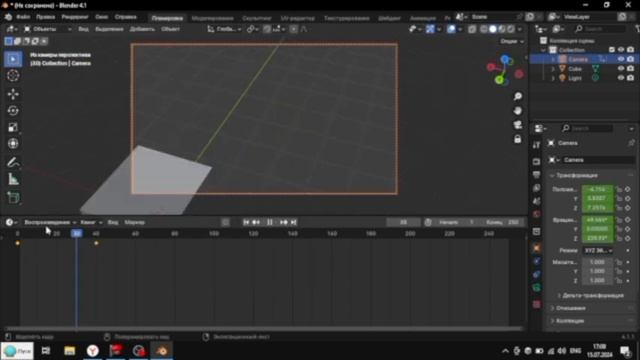Open the Marker menu in timeline
Viewport: 640px width, 360px height.
click(135, 222)
